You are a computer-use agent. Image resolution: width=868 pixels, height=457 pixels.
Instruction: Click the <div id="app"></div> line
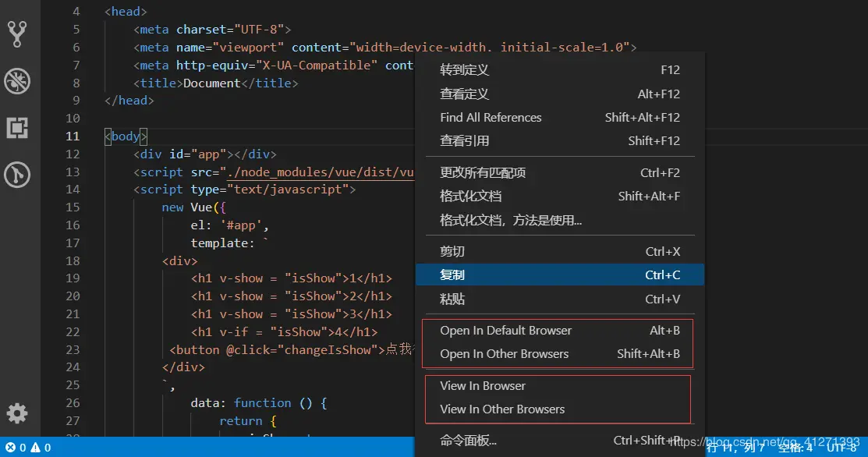pos(205,154)
